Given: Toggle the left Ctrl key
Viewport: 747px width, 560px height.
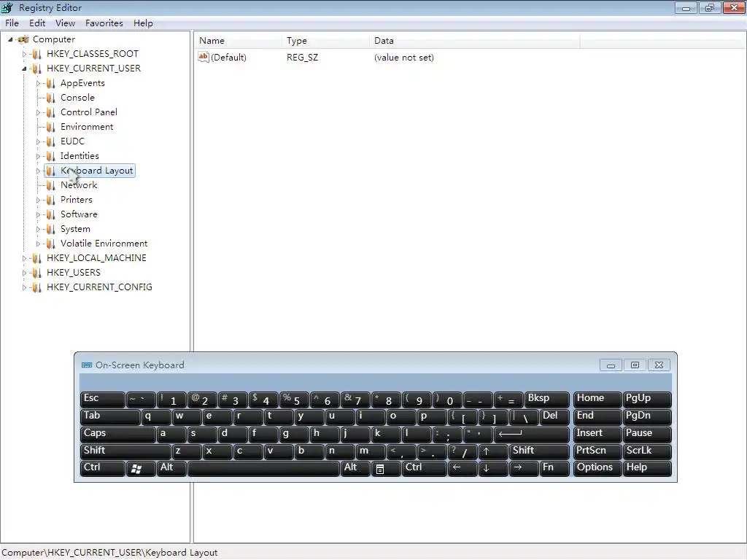Looking at the screenshot, I should click(102, 469).
